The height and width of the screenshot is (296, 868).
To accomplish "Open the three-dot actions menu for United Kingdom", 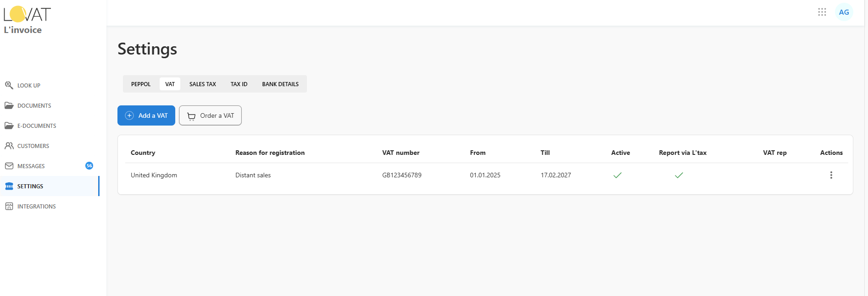I will point(831,175).
